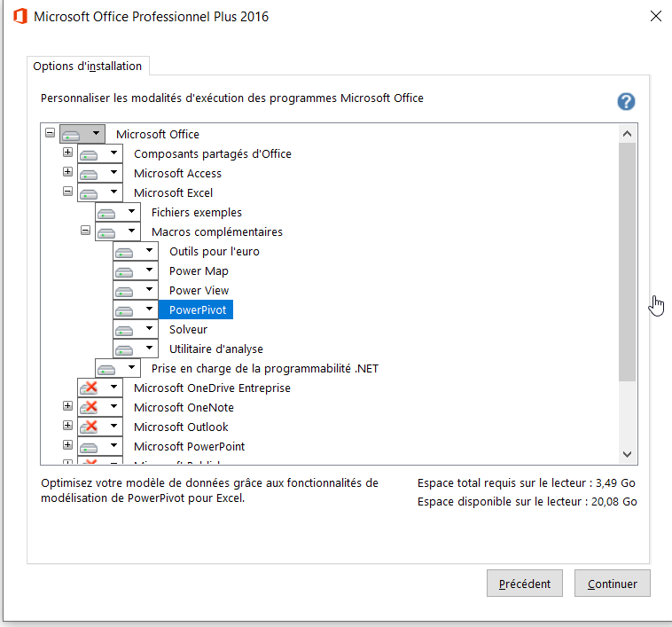Select the Outils pour l'euro label
672x627 pixels.
click(215, 251)
